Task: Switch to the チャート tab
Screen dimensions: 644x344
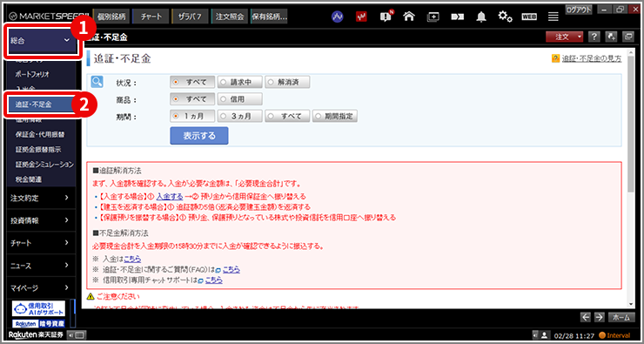Action: (x=151, y=17)
